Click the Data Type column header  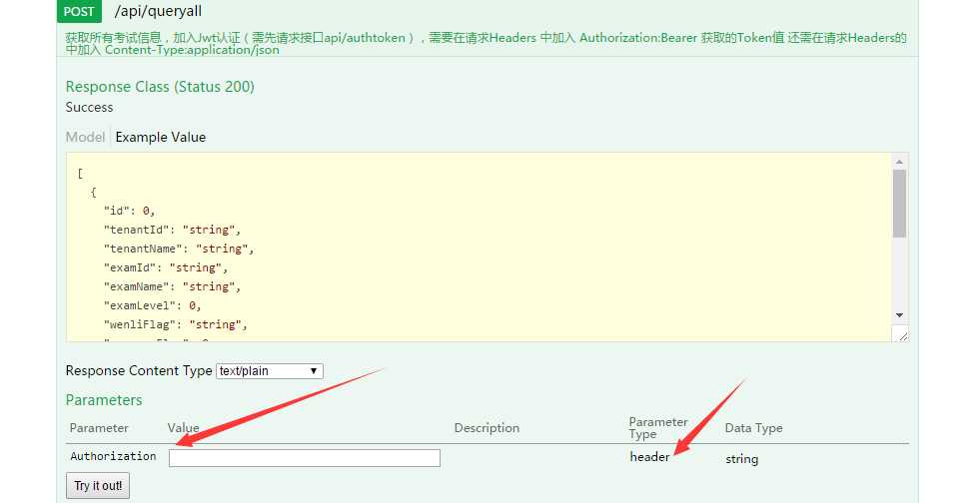(754, 428)
